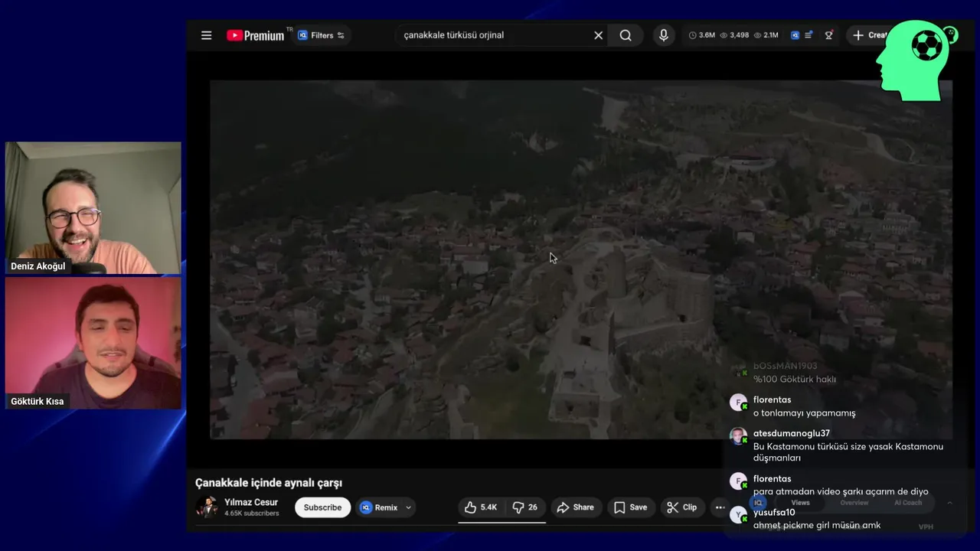Dislike the video showing 26
The width and height of the screenshot is (980, 551).
tap(524, 507)
